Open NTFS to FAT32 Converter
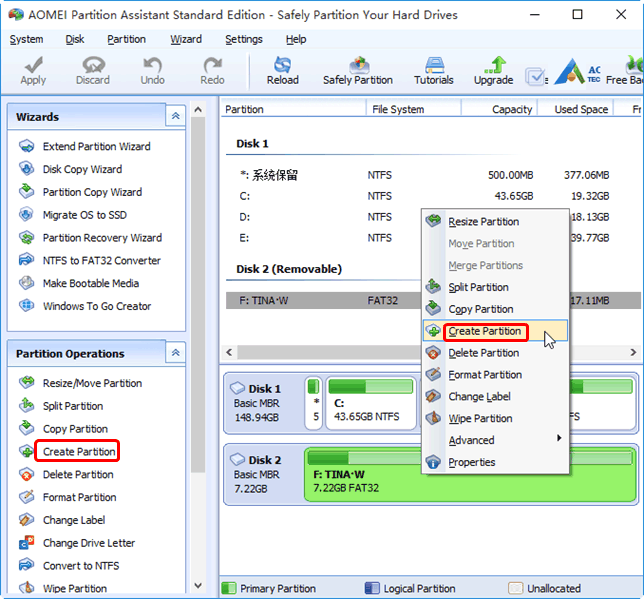The width and height of the screenshot is (644, 599). tap(90, 260)
